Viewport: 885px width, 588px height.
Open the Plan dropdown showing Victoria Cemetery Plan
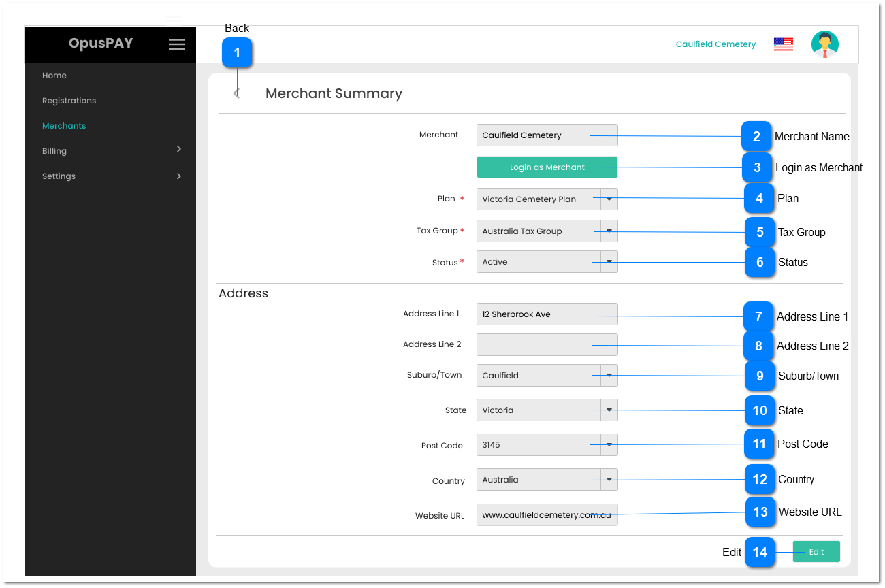click(608, 199)
